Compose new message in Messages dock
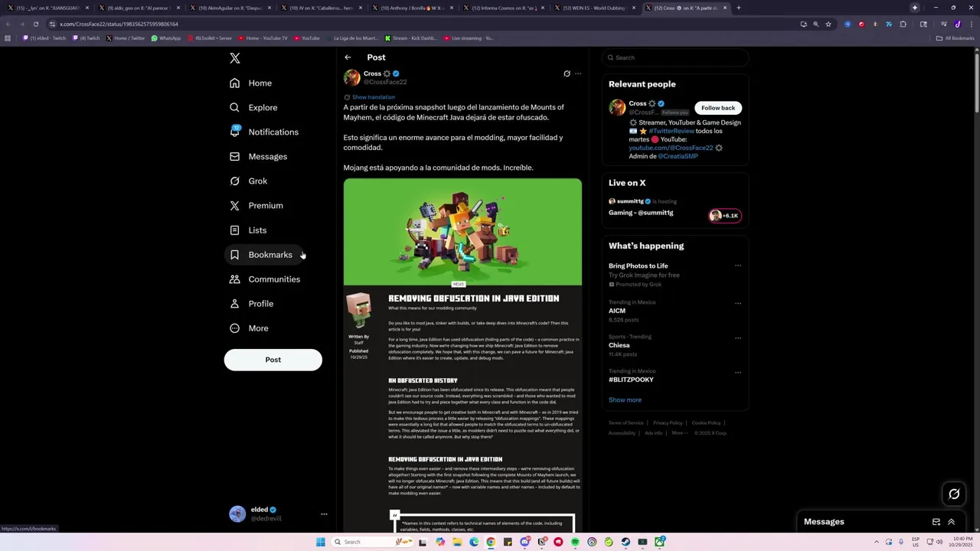 (x=936, y=522)
